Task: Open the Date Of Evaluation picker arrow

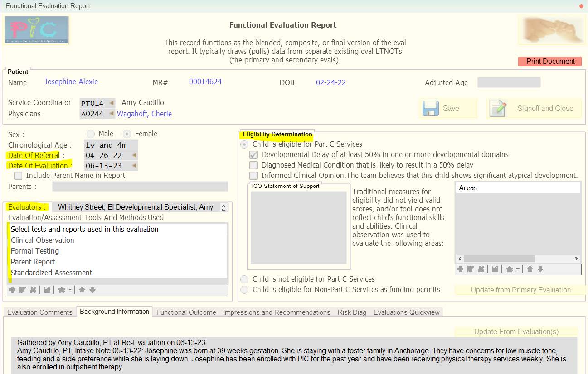Action: [x=134, y=166]
